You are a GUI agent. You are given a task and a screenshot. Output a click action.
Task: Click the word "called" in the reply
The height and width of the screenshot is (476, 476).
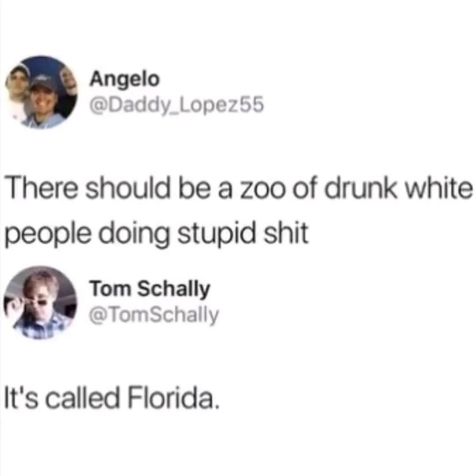(x=82, y=398)
